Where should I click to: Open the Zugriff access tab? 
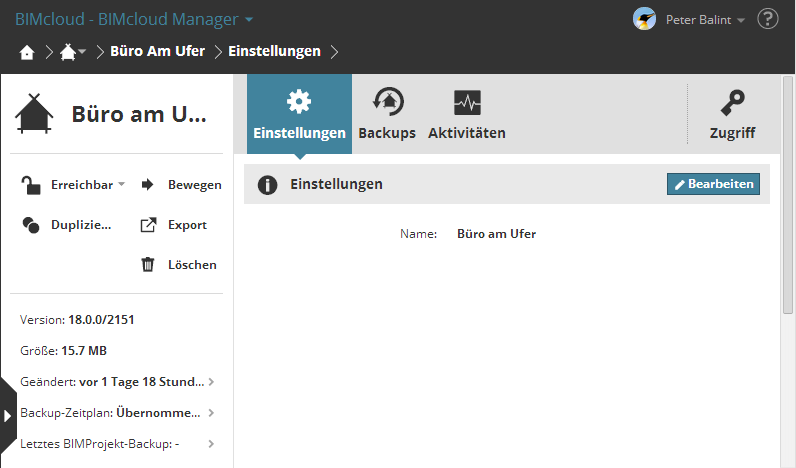pyautogui.click(x=733, y=114)
